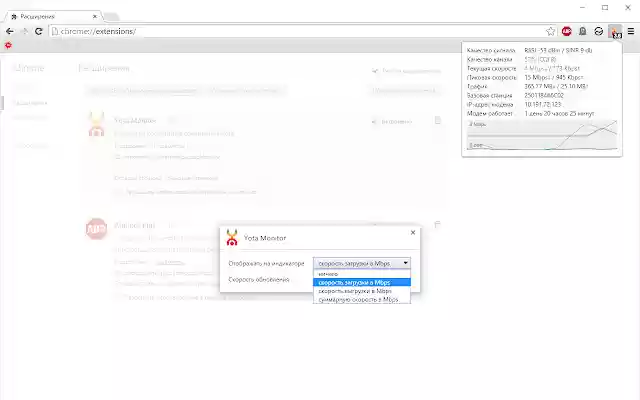This screenshot has height=400, width=640.
Task: Select 'ничего' in the indicator dropdown list
Action: (362, 274)
